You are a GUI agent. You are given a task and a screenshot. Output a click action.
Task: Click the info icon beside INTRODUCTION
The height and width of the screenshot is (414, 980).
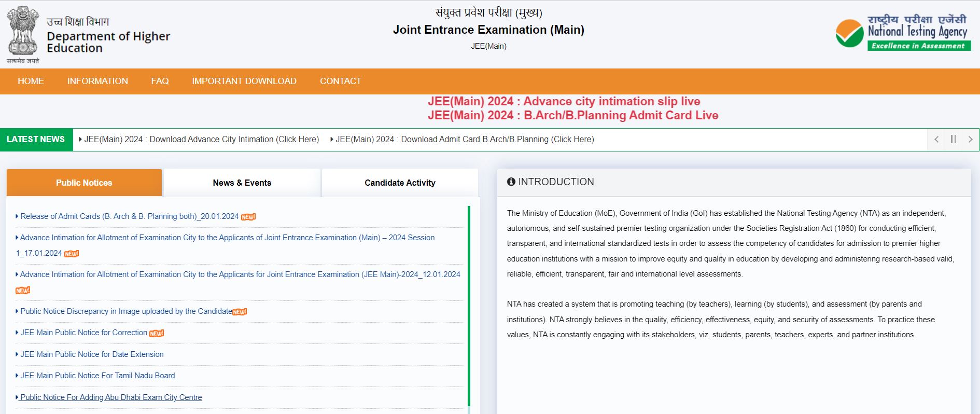coord(511,182)
